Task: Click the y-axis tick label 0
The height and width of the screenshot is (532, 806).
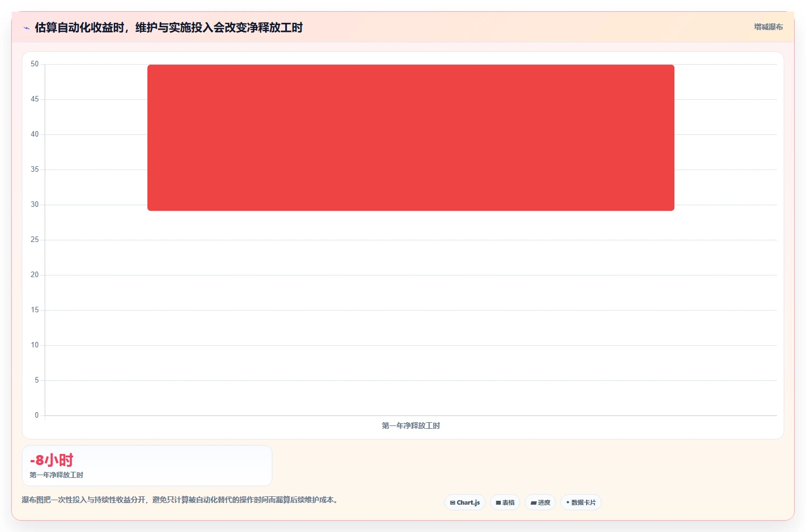Action: click(x=37, y=415)
